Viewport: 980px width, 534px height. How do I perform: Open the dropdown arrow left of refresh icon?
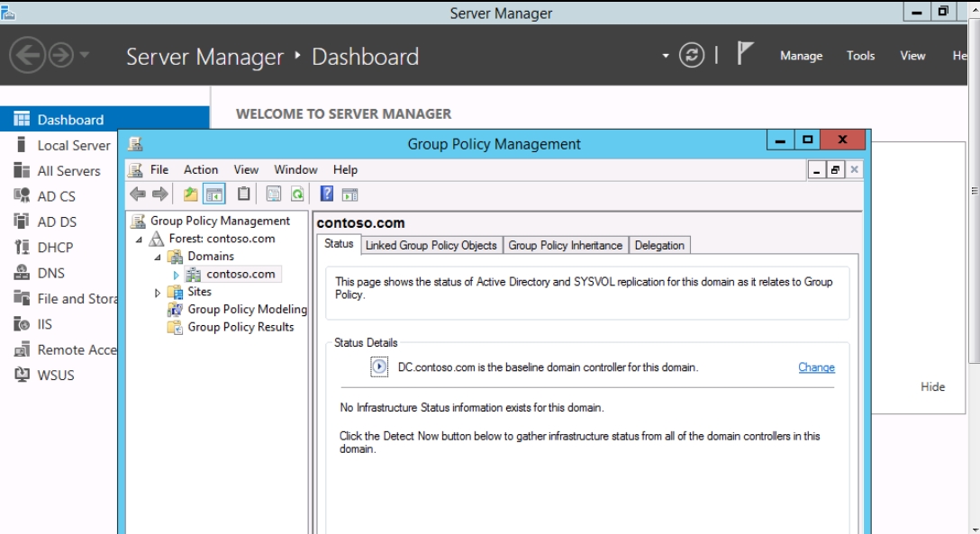point(666,56)
